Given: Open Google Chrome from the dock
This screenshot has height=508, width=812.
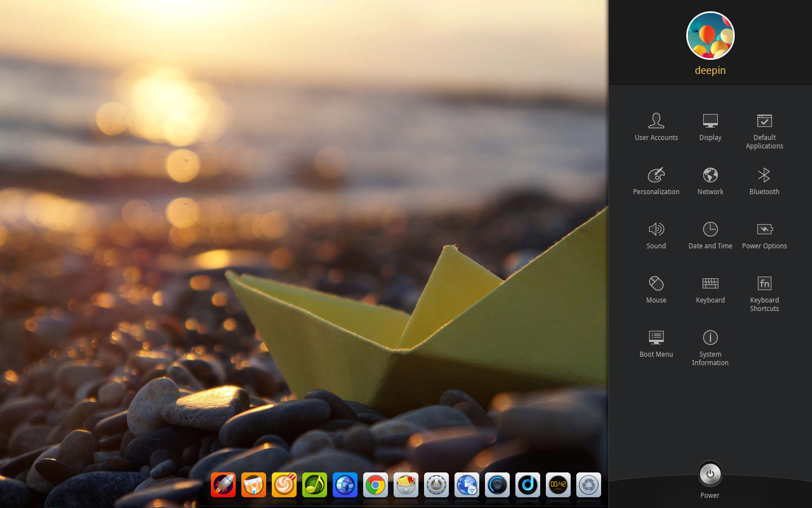Looking at the screenshot, I should tap(376, 485).
